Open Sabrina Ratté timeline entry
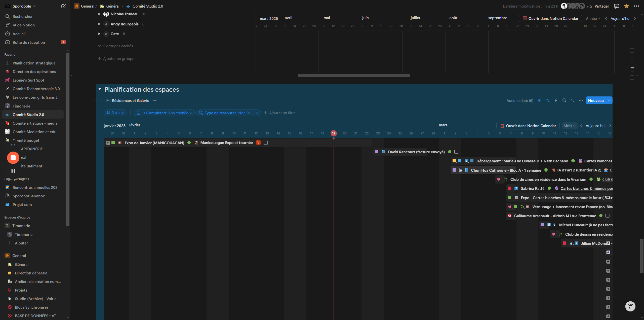This screenshot has height=320, width=644. coord(532,188)
